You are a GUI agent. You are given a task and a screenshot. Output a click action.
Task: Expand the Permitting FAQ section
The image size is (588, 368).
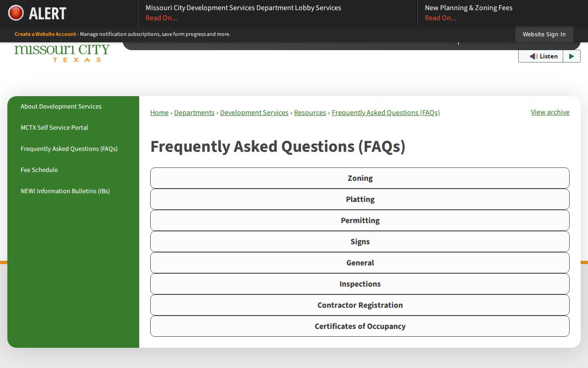point(360,220)
